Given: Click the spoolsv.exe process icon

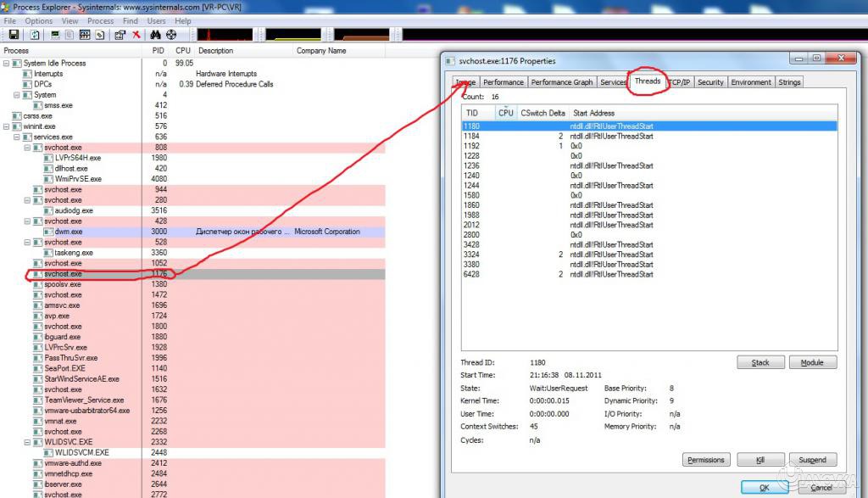Looking at the screenshot, I should click(38, 284).
